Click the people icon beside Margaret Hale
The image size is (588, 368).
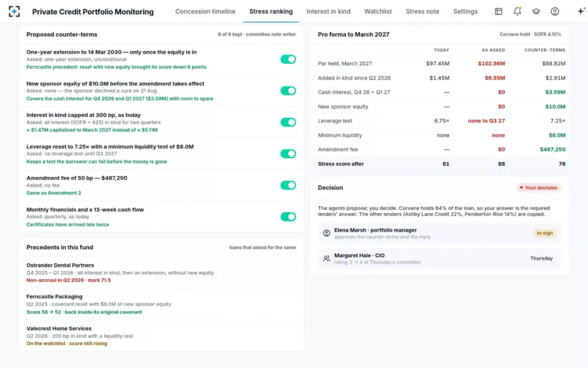click(x=327, y=259)
